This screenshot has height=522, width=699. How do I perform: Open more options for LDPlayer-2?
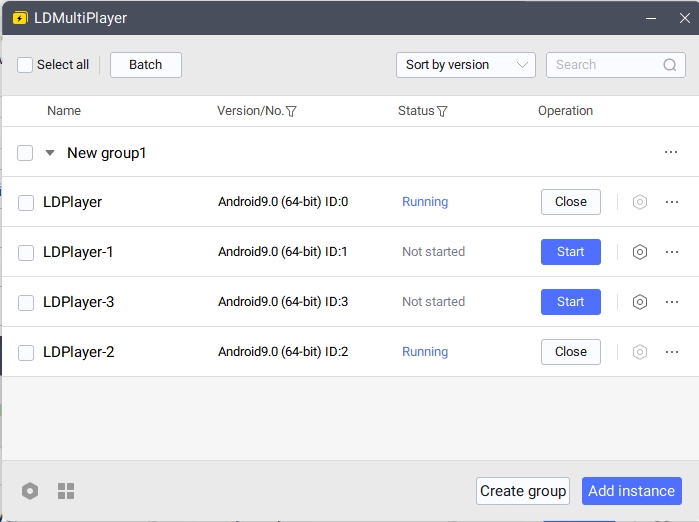pos(672,352)
